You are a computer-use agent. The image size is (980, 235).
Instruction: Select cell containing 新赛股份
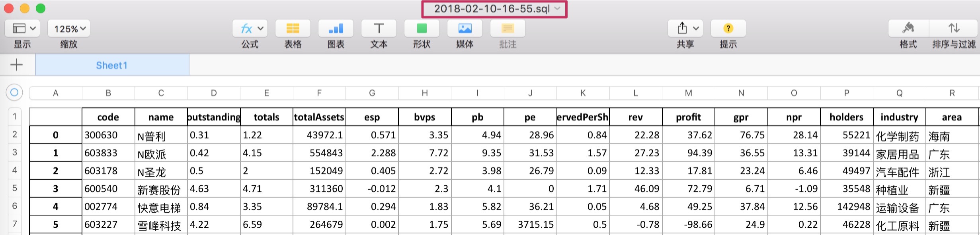[x=161, y=188]
